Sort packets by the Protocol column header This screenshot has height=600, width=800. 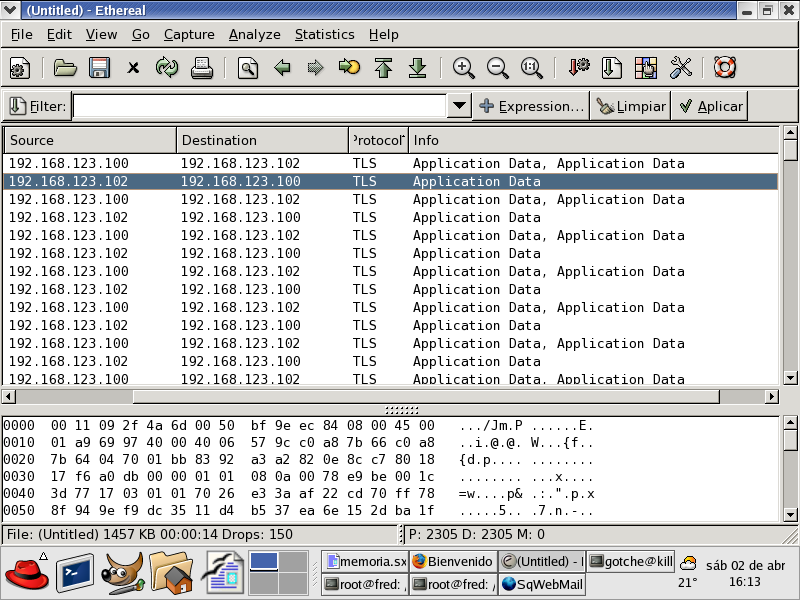[379, 140]
